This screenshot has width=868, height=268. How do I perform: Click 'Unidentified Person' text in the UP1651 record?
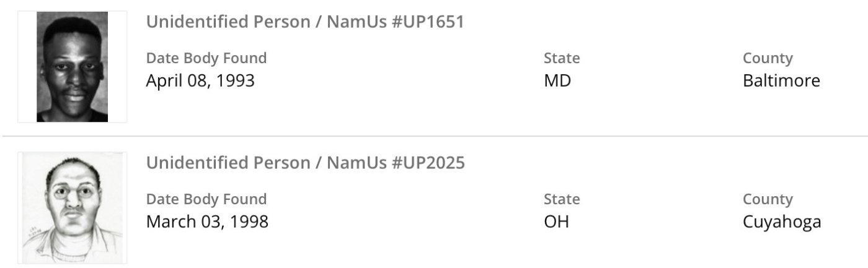[x=226, y=22]
